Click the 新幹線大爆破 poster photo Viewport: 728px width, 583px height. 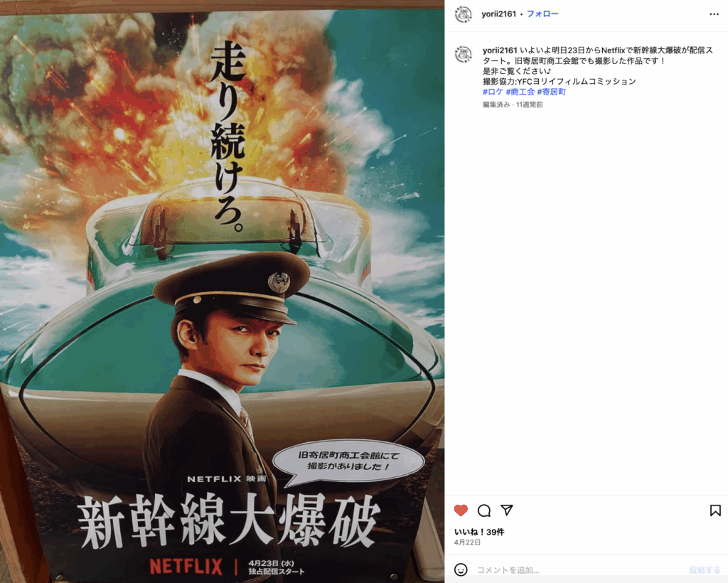click(222, 291)
